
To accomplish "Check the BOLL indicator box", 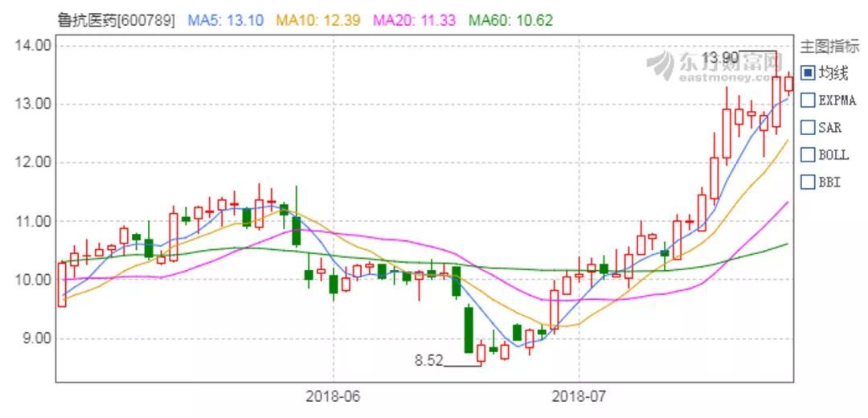I will click(x=808, y=154).
